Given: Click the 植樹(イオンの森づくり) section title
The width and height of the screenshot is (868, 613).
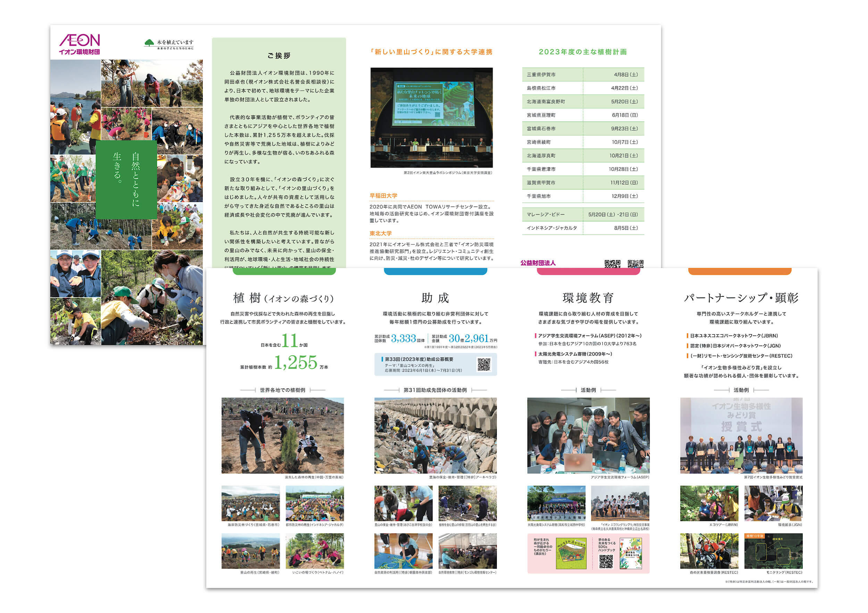Looking at the screenshot, I should pos(283,298).
